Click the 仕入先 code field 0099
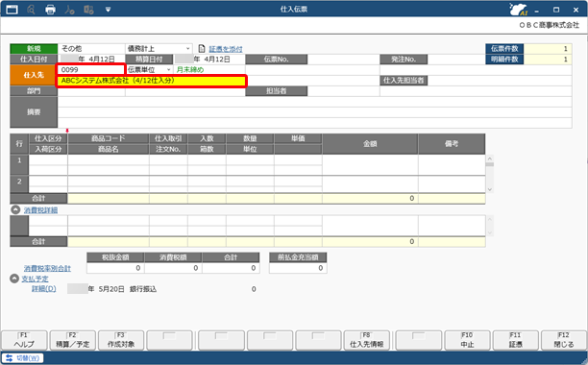588x365 pixels. [90, 69]
